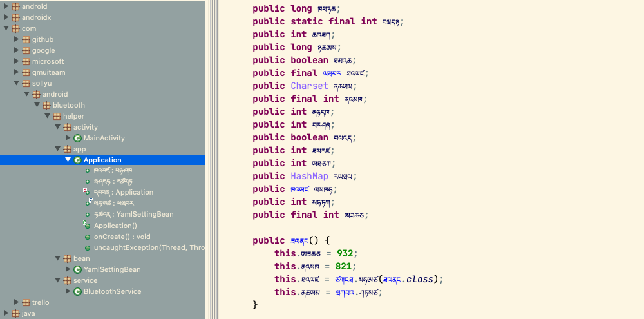Expand the androidx package node

pos(6,17)
